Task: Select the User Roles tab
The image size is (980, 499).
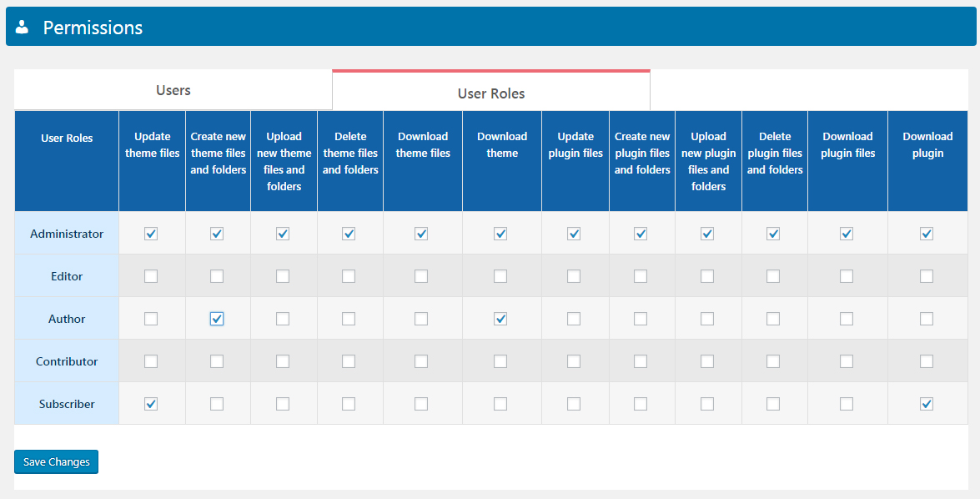Action: (491, 93)
